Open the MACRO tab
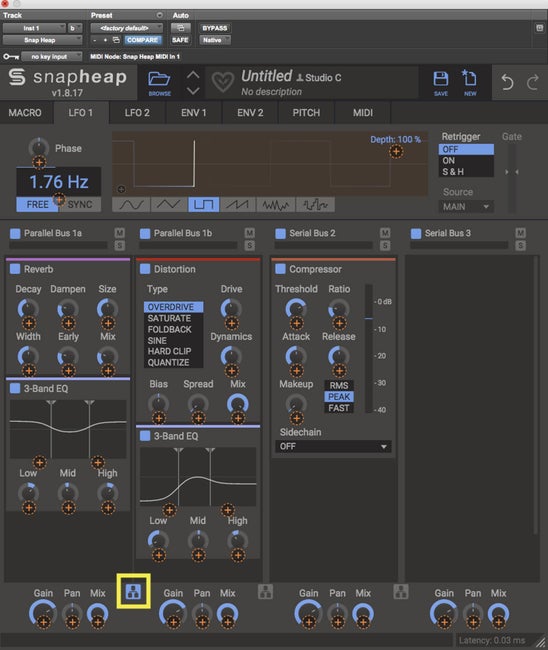The image size is (548, 650). tap(25, 113)
